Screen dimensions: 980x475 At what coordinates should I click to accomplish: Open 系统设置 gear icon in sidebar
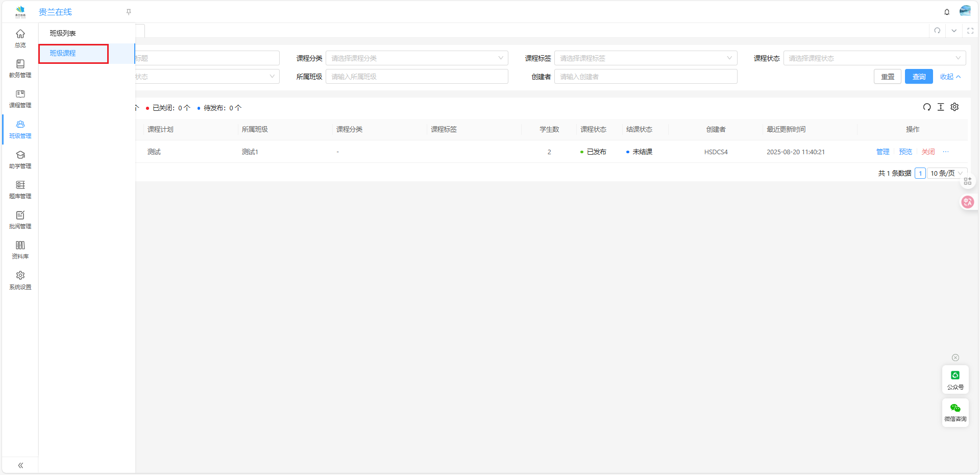(20, 280)
